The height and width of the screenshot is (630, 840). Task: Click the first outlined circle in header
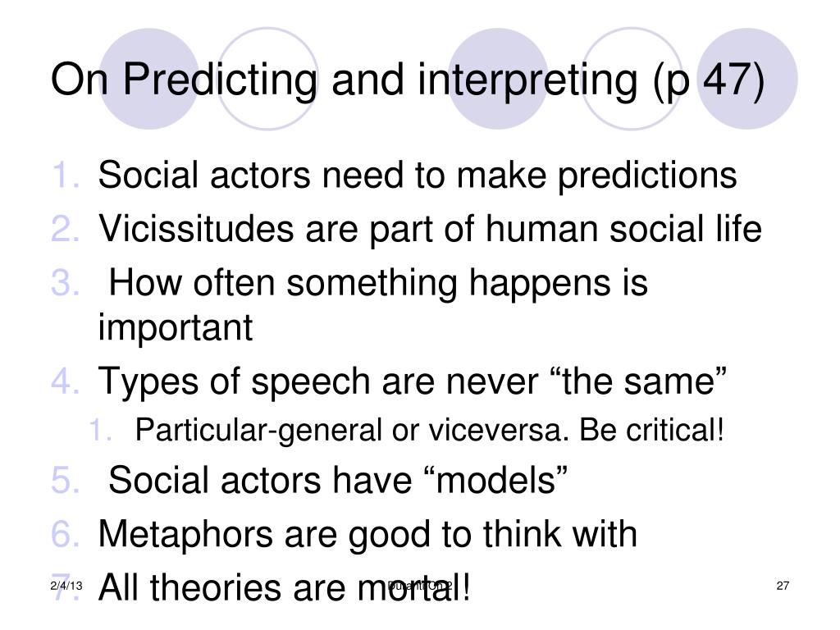267,79
